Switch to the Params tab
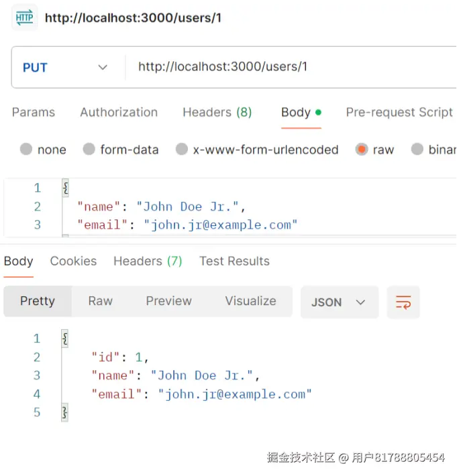 [x=34, y=112]
